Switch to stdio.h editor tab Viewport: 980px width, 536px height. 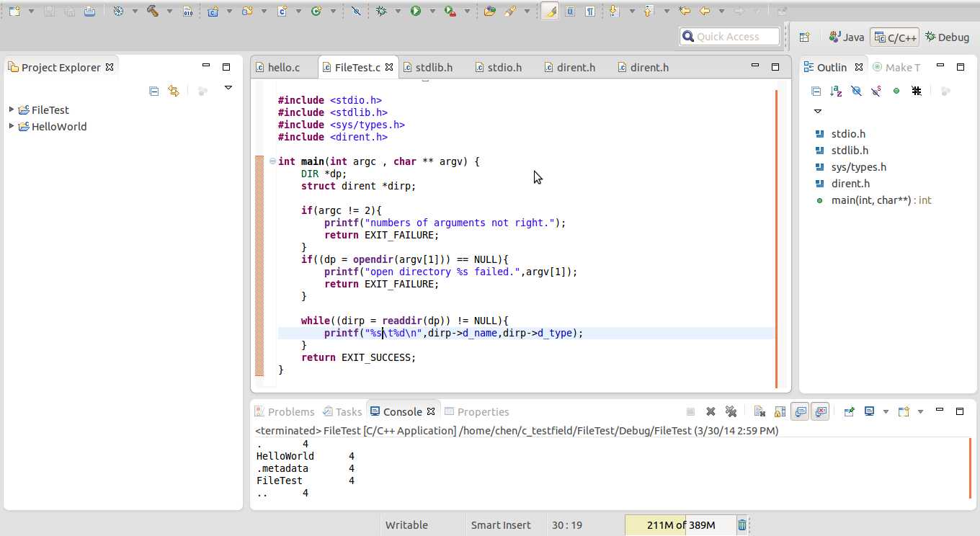(x=504, y=67)
